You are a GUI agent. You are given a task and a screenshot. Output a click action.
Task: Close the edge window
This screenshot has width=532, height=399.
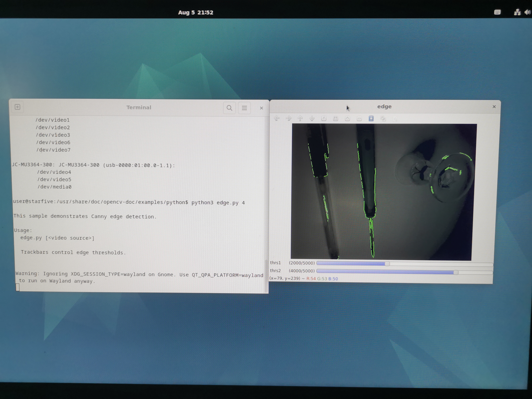[x=494, y=107]
